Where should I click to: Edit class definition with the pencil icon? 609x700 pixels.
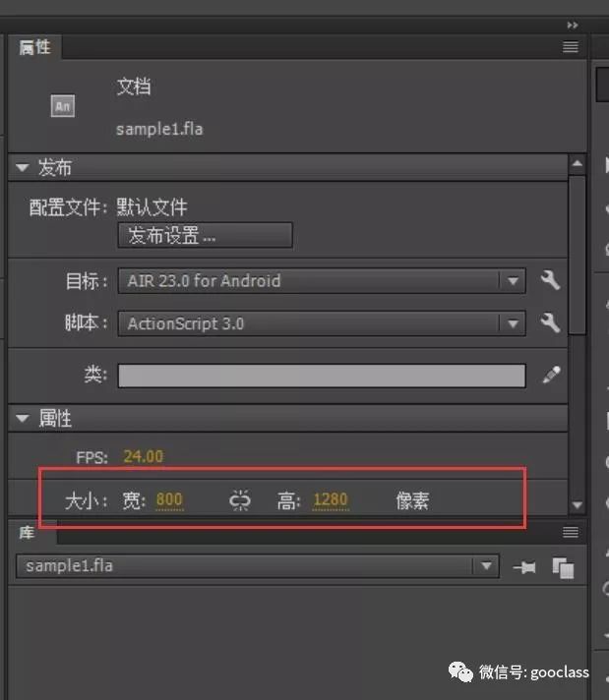551,375
